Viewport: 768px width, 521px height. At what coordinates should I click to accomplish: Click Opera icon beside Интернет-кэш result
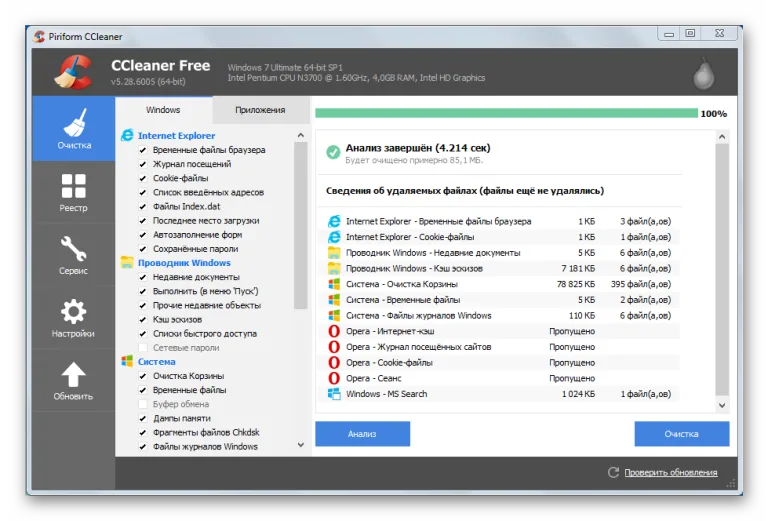(x=334, y=331)
